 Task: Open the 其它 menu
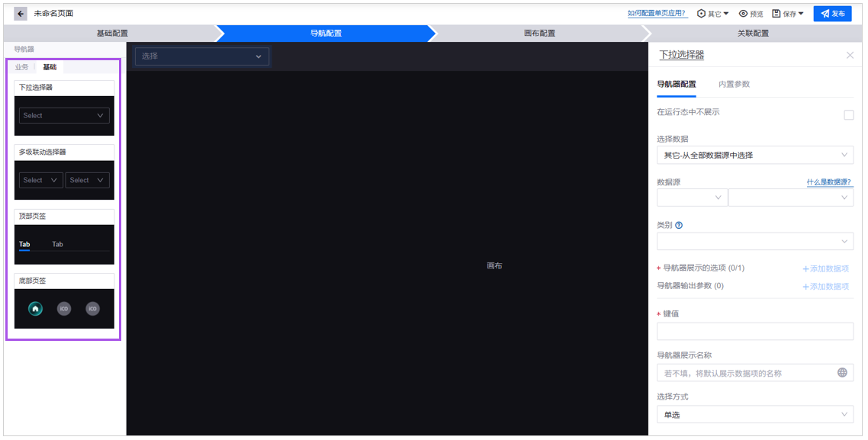click(x=712, y=14)
